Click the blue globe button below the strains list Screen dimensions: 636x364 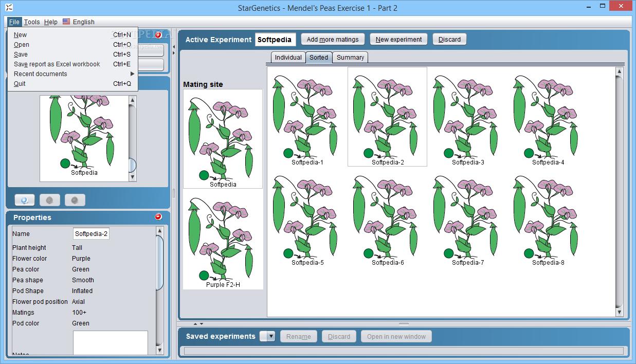(25, 201)
